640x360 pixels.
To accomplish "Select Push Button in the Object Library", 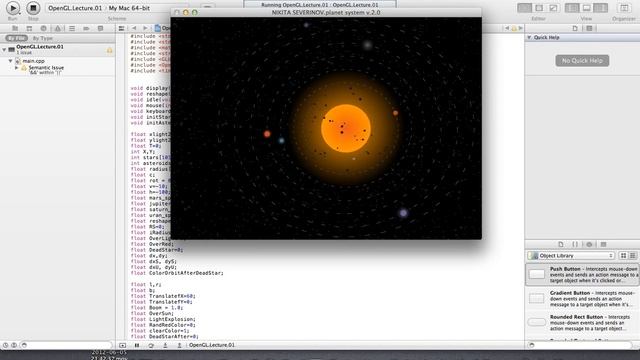I will [x=582, y=275].
